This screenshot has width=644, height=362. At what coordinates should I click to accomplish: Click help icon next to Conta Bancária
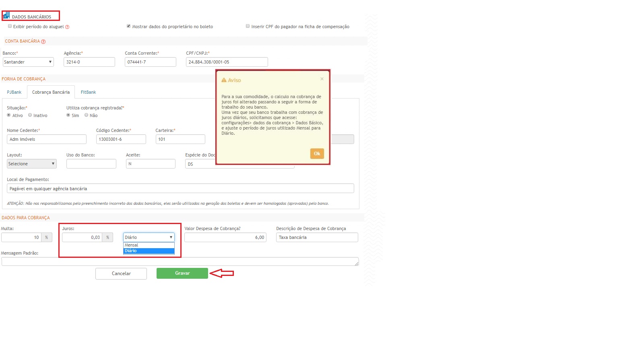(43, 41)
